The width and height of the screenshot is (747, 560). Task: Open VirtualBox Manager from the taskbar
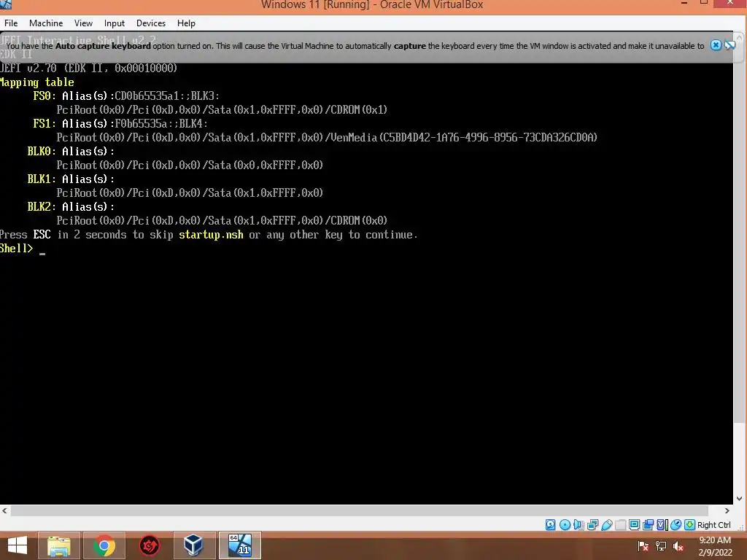coord(193,545)
